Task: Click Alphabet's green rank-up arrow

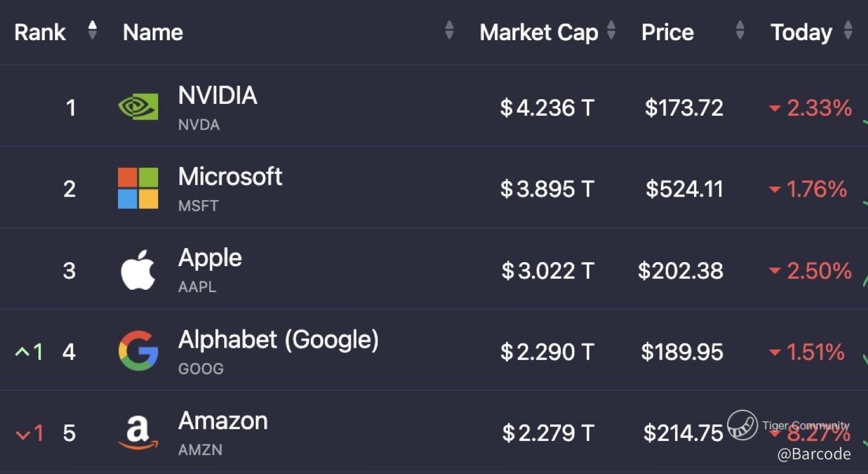Action: pos(22,352)
